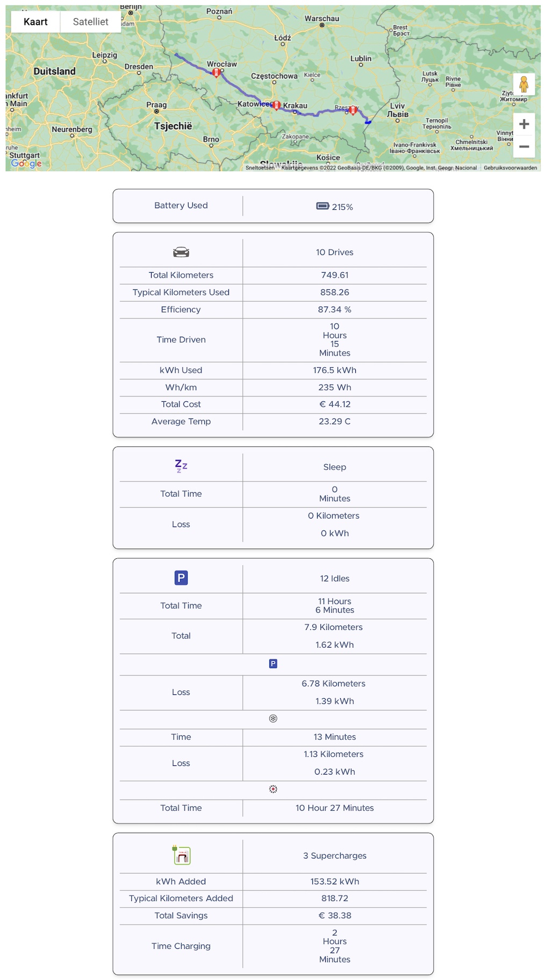This screenshot has width=552, height=980.
Task: Click the snowflake climate loss icon
Action: coord(273,718)
